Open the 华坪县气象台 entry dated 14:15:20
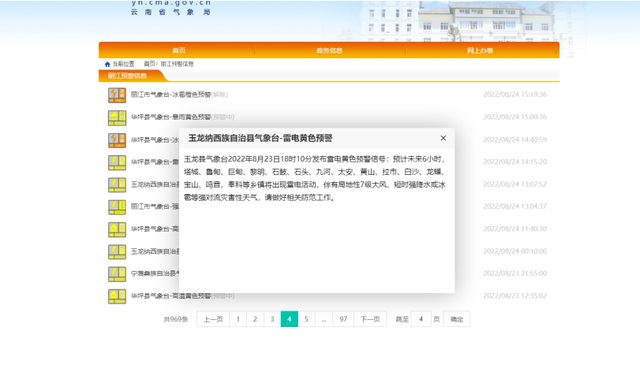The image size is (640, 372). click(155, 162)
